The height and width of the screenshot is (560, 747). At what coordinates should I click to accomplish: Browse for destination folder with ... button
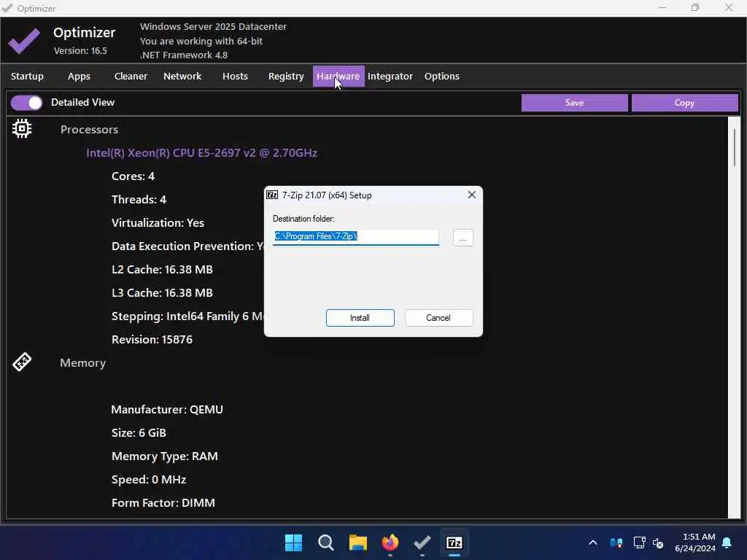(463, 238)
